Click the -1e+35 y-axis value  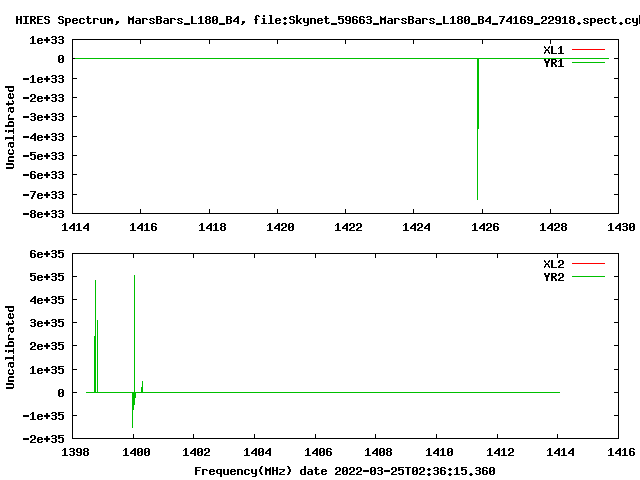click(43, 416)
